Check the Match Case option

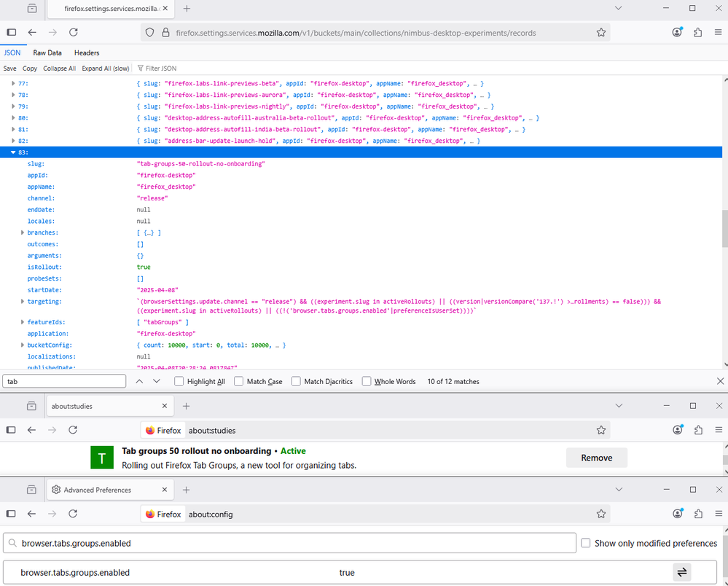coord(239,381)
